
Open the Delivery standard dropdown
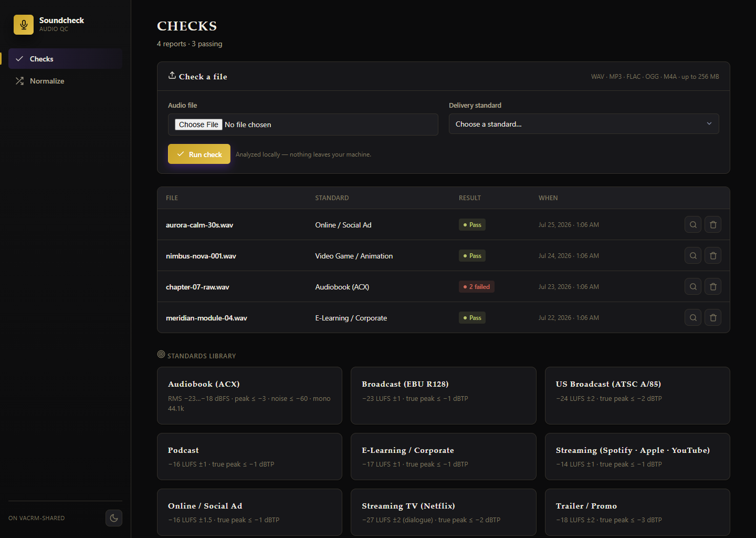pyautogui.click(x=584, y=124)
